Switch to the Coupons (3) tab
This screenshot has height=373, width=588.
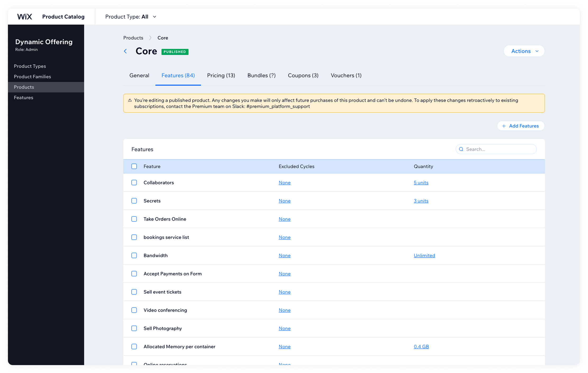click(x=303, y=75)
